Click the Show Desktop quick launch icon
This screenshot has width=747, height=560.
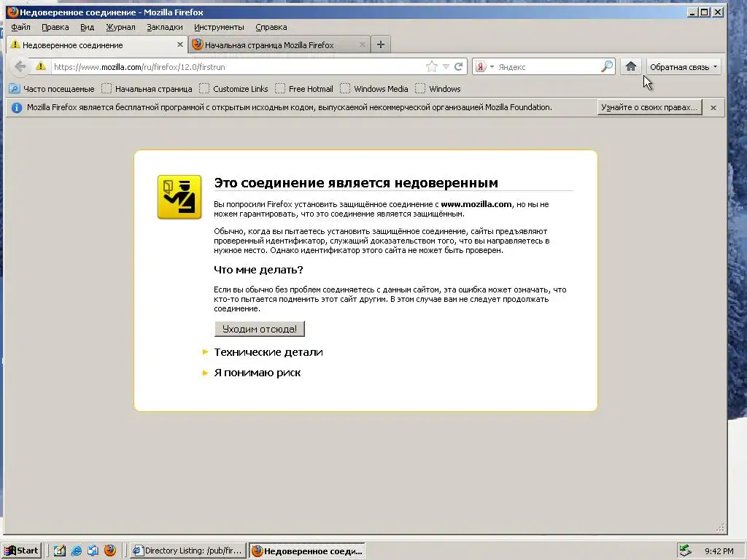[x=60, y=551]
